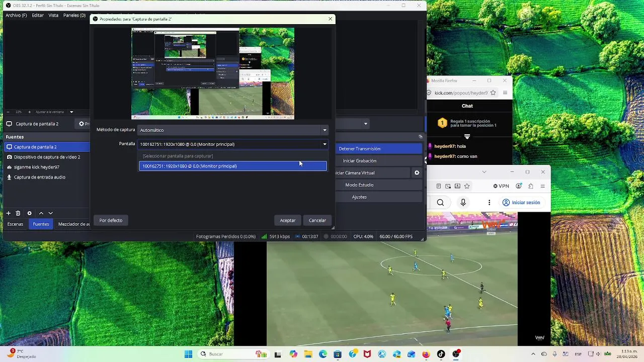
Task: Click the download icon in lower browser toolbar
Action: (x=457, y=186)
